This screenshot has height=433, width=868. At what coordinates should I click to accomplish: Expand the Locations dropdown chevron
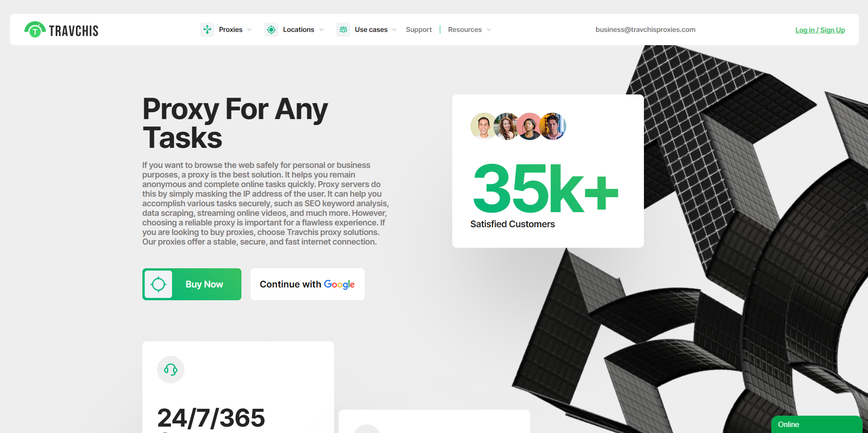click(321, 30)
